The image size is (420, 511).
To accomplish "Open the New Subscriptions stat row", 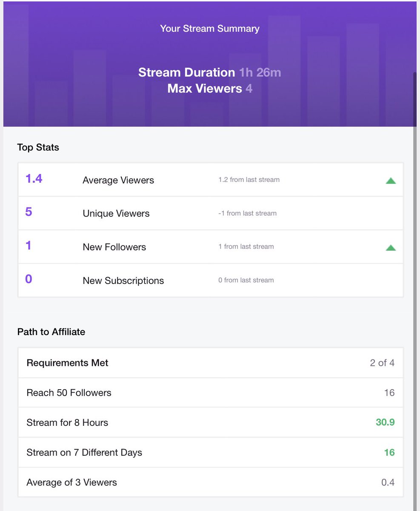I will click(211, 280).
